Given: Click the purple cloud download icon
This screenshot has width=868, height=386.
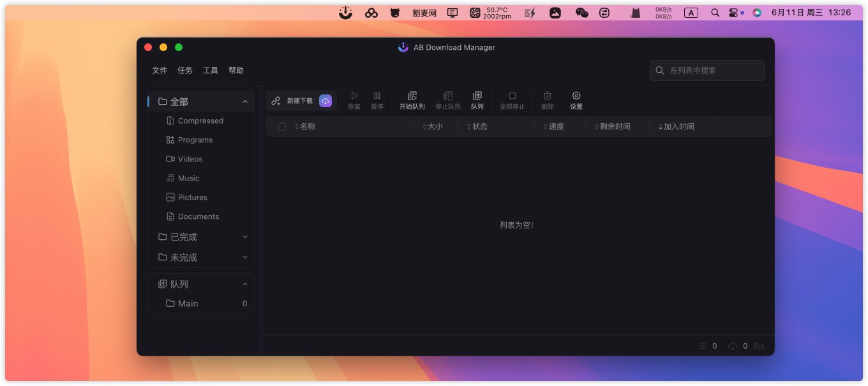Looking at the screenshot, I should coord(325,101).
